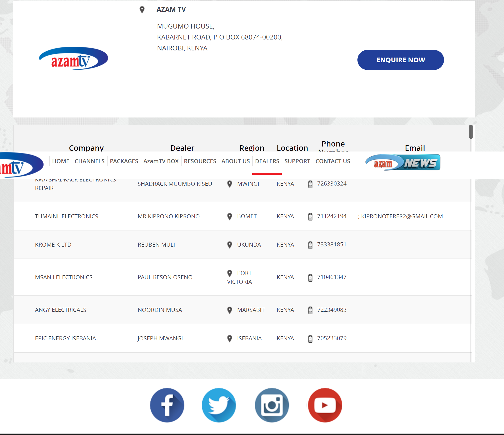Open the ABOUT US menu item
This screenshot has height=435, width=504.
tap(235, 161)
